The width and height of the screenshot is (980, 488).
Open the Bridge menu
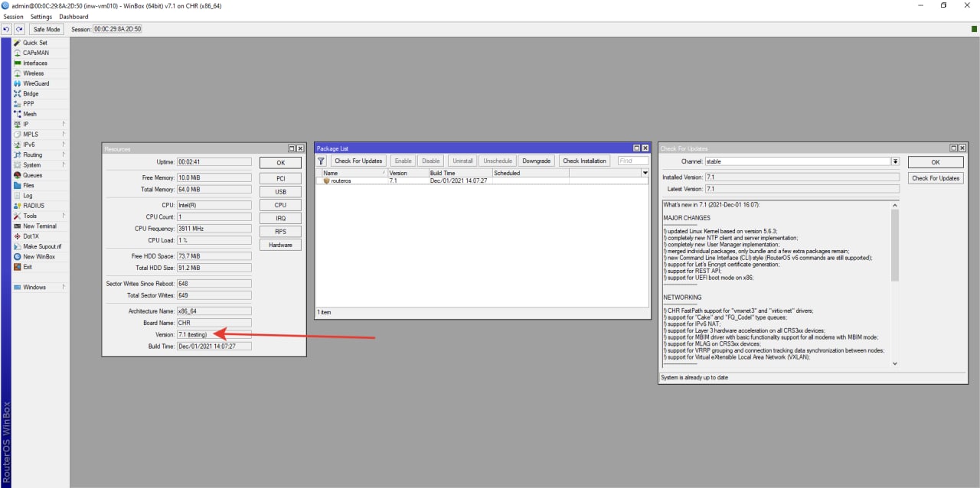31,94
